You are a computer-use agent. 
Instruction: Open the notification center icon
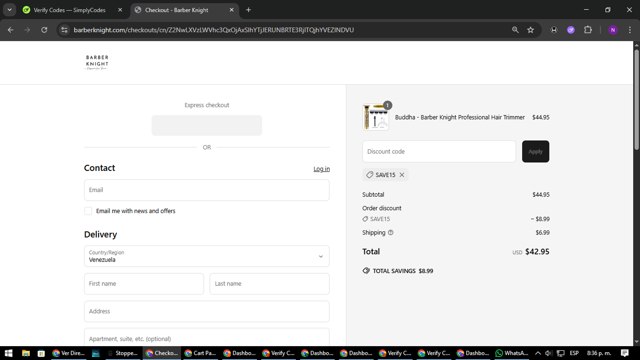pos(624,353)
